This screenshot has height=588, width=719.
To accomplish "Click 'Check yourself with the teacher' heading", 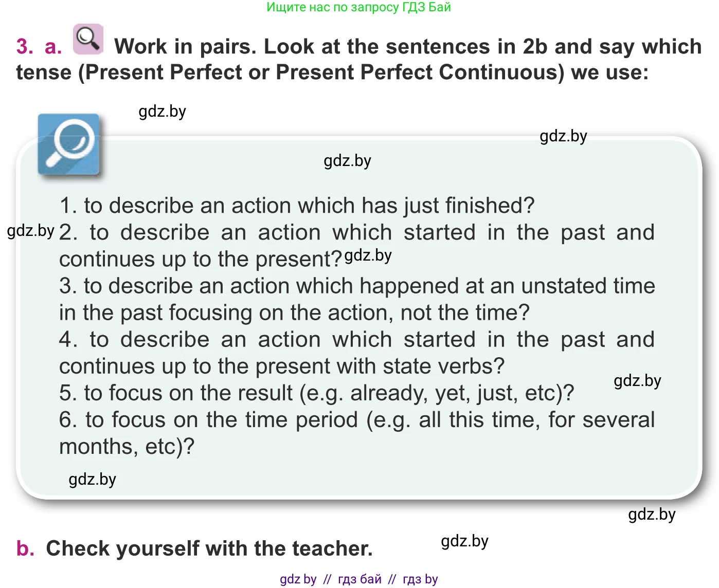I will pyautogui.click(x=209, y=548).
